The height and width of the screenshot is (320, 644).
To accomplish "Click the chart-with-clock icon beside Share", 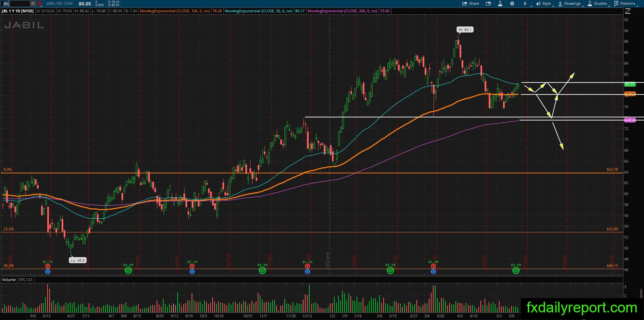I will point(488,3).
